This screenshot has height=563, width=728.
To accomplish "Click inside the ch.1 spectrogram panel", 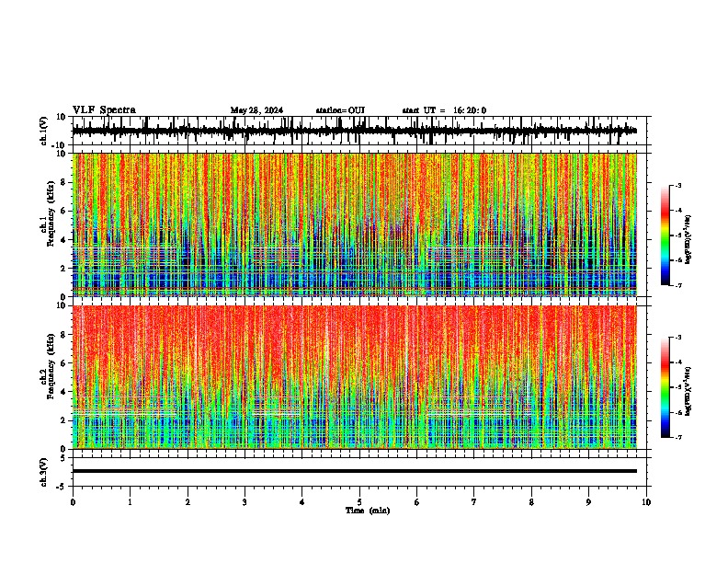I will [354, 224].
